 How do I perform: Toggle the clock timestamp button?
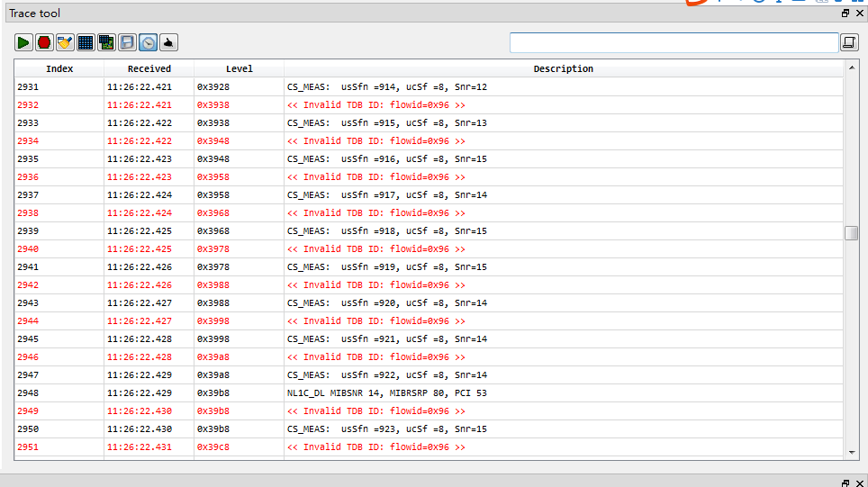(148, 42)
